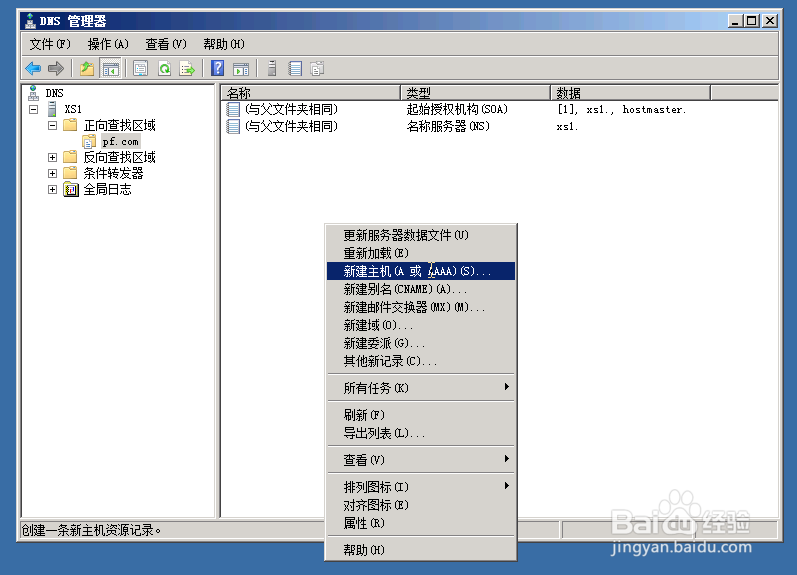Choose 新建别名(CNAME) from context menu
Viewport: 797px width, 575px height.
(x=421, y=289)
